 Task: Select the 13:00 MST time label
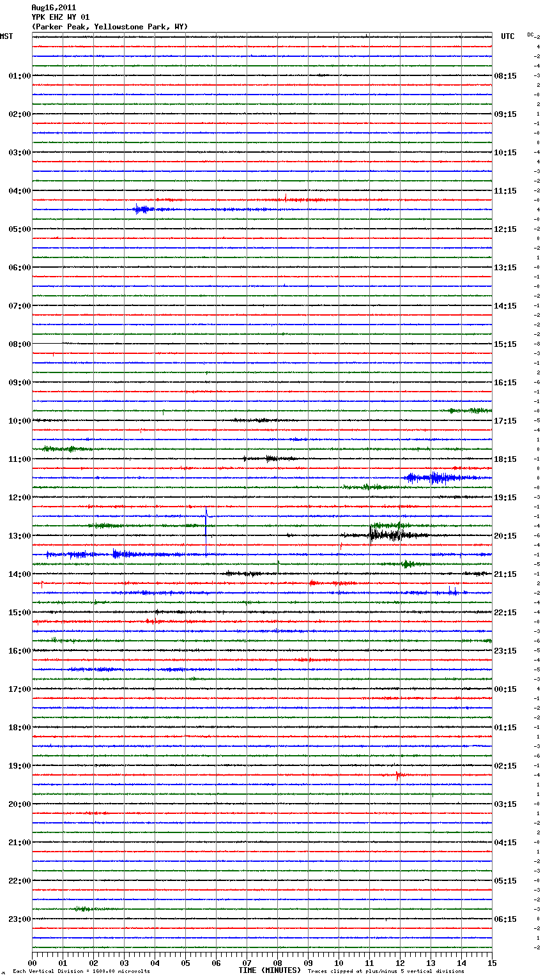coord(19,536)
